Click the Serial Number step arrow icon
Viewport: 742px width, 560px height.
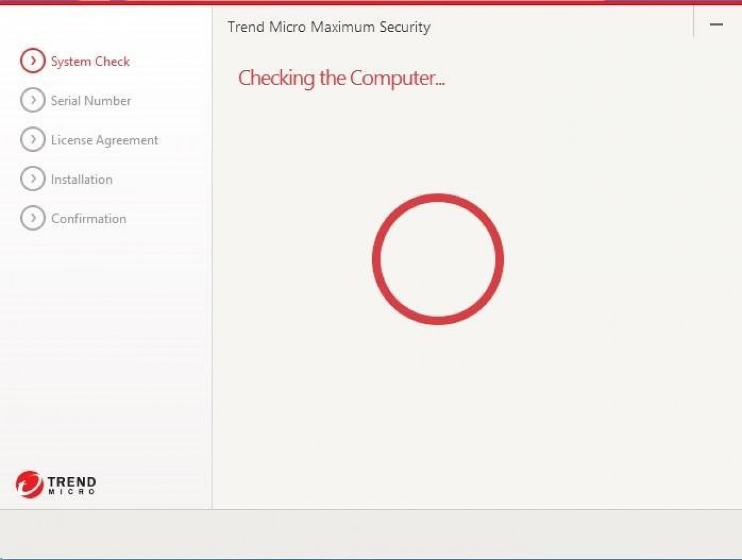32,100
